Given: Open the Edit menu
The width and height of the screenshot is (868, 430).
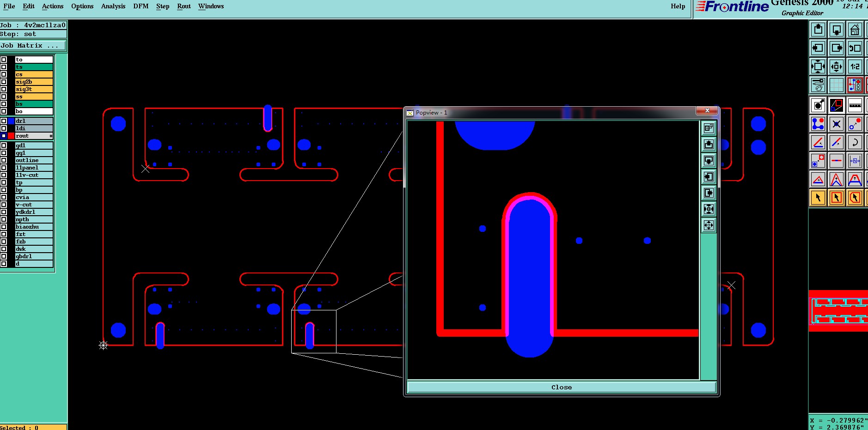Looking at the screenshot, I should [x=29, y=6].
